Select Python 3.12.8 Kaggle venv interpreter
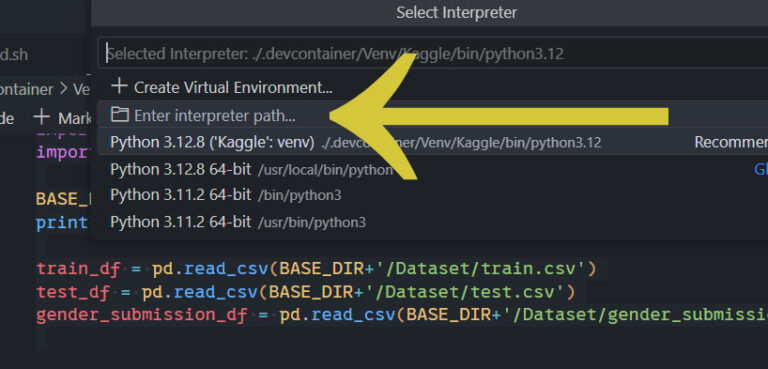This screenshot has height=369, width=768. [430, 142]
